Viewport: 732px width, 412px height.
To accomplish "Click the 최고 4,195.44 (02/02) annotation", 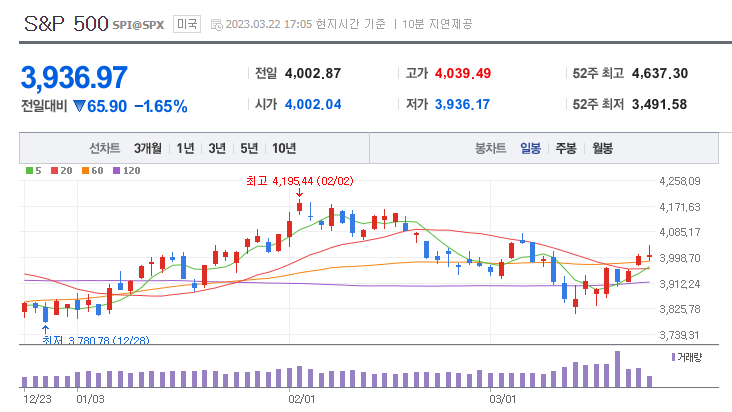I will pyautogui.click(x=300, y=181).
